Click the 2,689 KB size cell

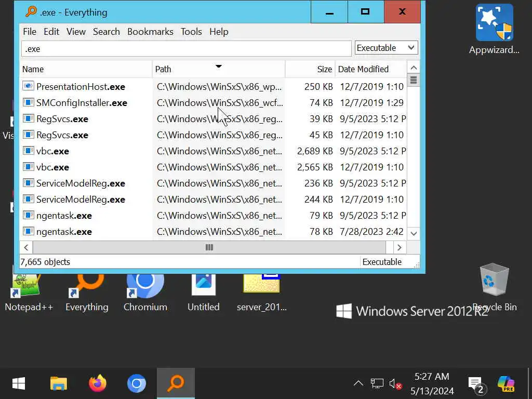(x=315, y=151)
